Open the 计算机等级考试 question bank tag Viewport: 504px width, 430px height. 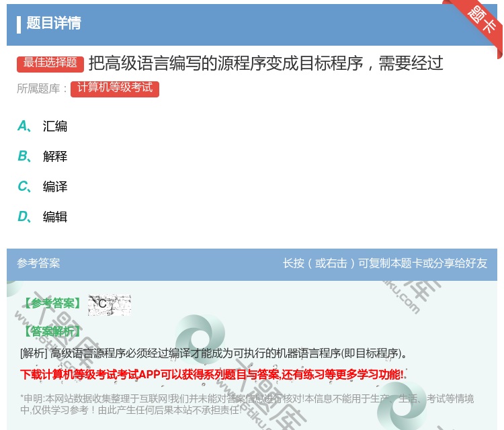pos(115,89)
